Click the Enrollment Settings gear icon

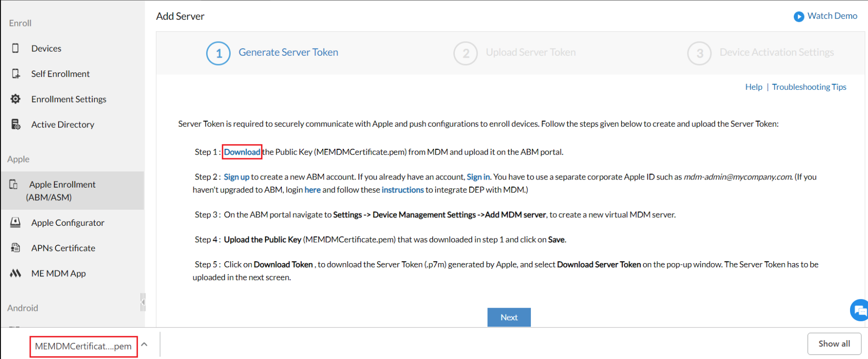point(16,99)
